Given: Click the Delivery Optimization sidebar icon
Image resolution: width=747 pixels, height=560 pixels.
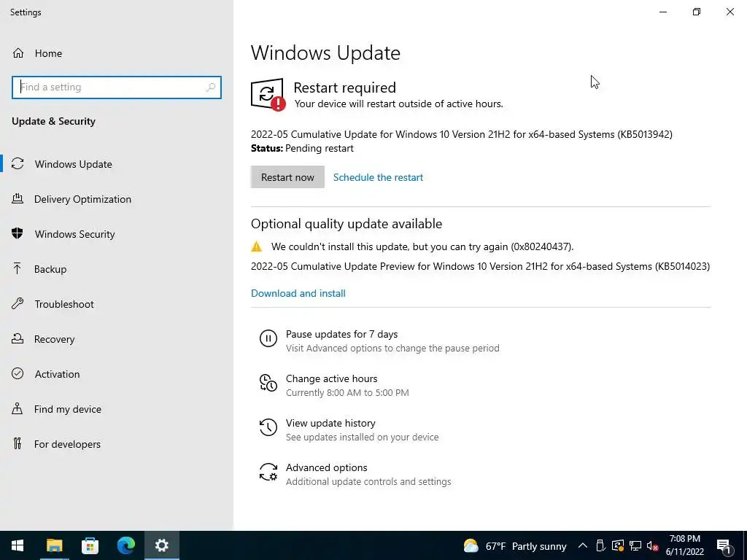Looking at the screenshot, I should [x=18, y=198].
